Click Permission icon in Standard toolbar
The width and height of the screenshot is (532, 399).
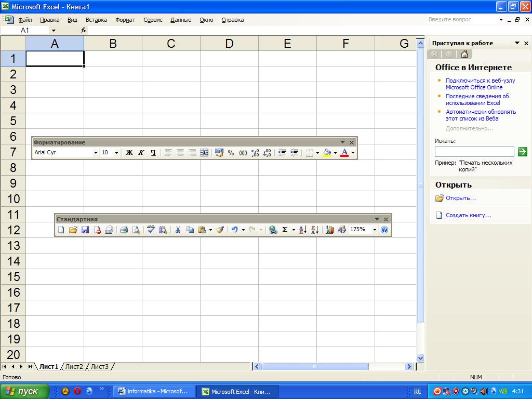click(x=97, y=230)
